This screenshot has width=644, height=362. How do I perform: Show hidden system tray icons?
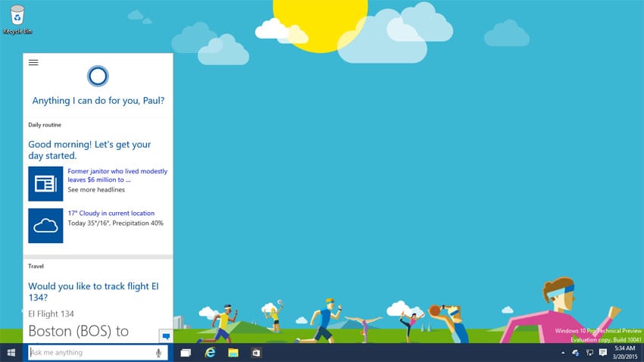tap(563, 353)
